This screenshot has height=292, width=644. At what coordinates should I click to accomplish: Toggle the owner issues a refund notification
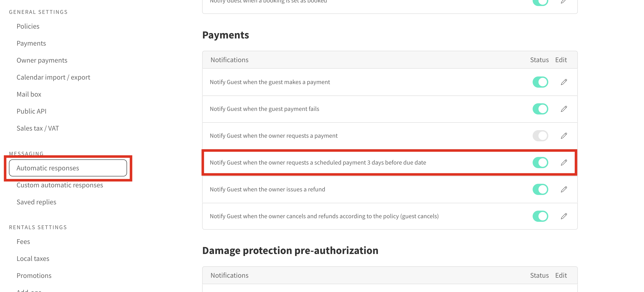[540, 189]
